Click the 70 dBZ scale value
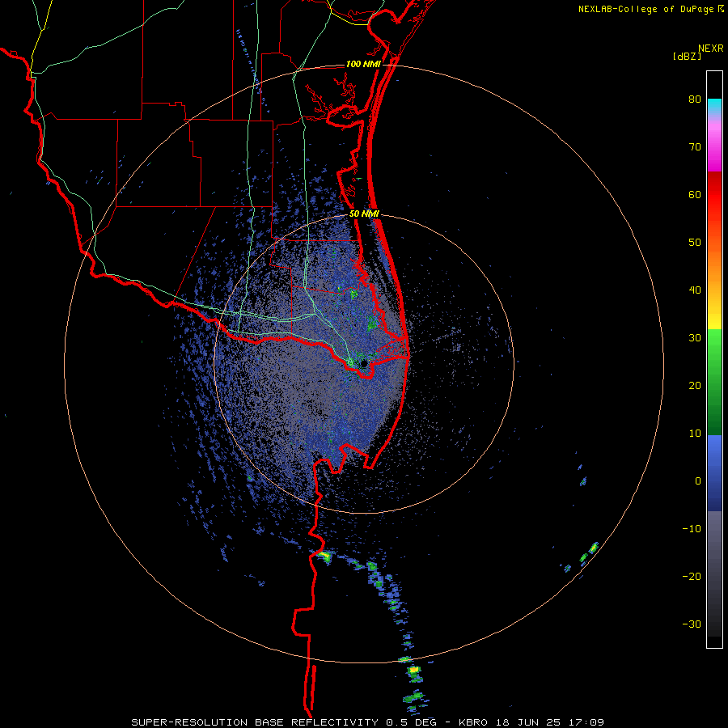The width and height of the screenshot is (728, 728). (x=695, y=147)
